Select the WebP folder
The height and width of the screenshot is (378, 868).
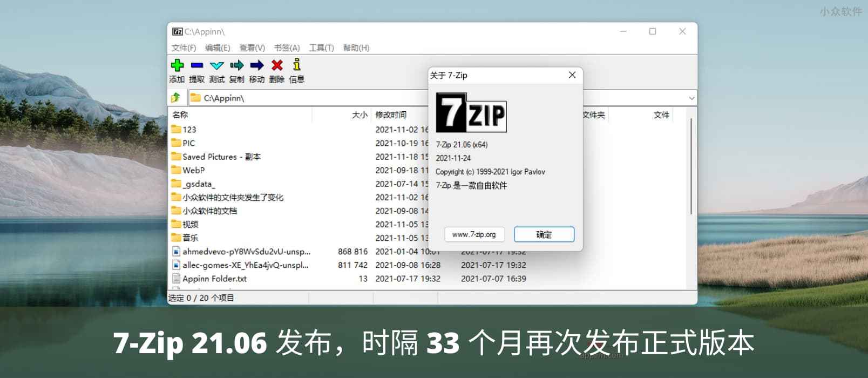193,170
